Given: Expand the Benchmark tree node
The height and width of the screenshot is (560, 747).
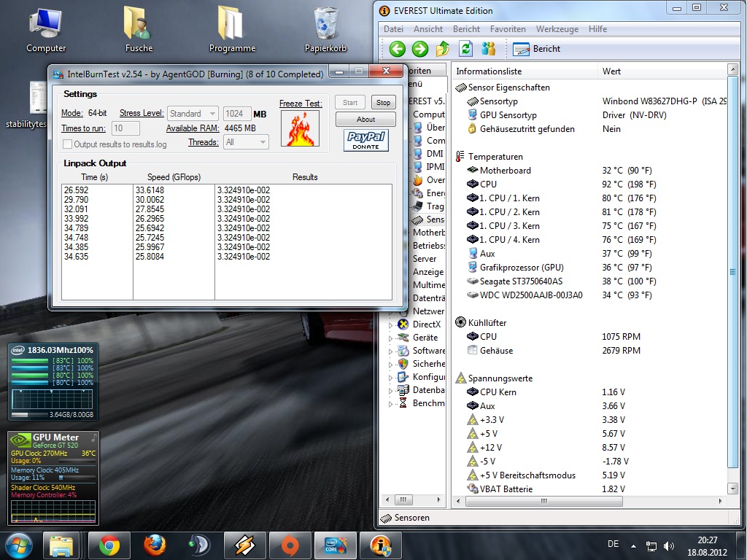Looking at the screenshot, I should coord(391,404).
